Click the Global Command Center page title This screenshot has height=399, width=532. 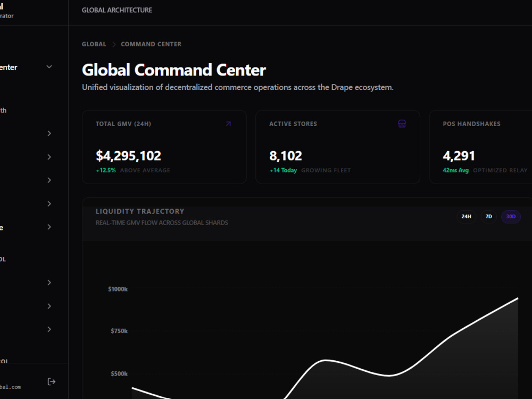[174, 70]
